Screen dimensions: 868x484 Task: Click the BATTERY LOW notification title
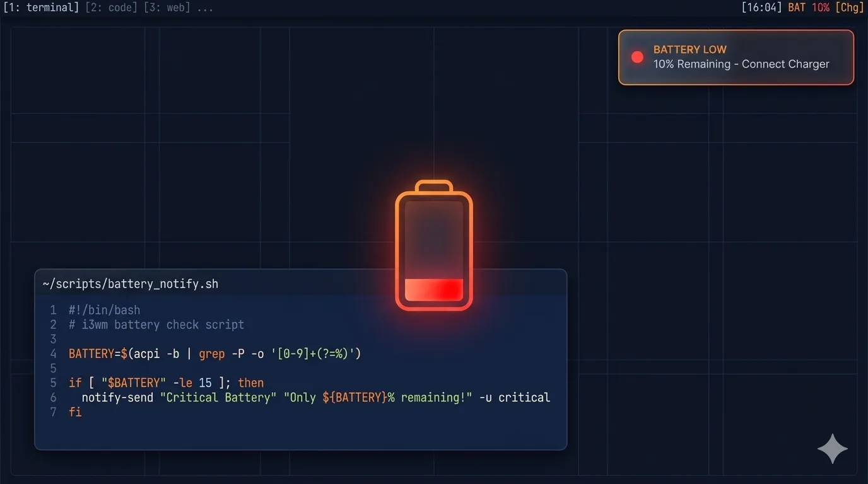tap(689, 49)
